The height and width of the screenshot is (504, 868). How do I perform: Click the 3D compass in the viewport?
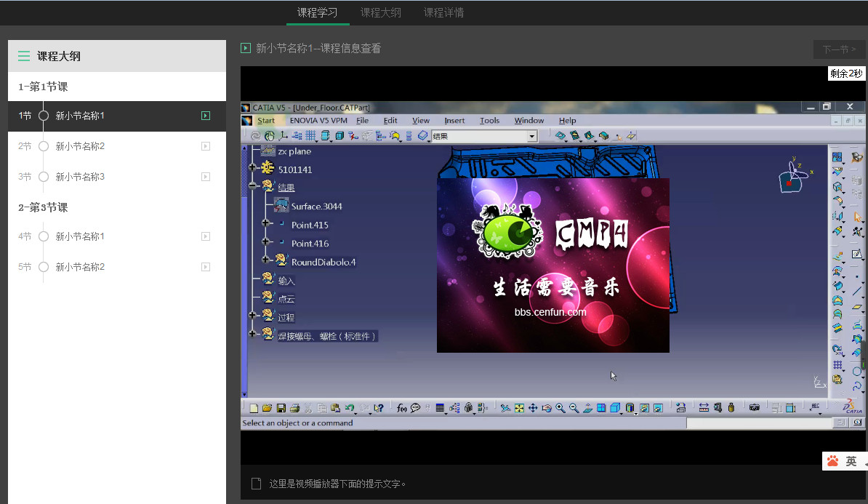point(795,176)
